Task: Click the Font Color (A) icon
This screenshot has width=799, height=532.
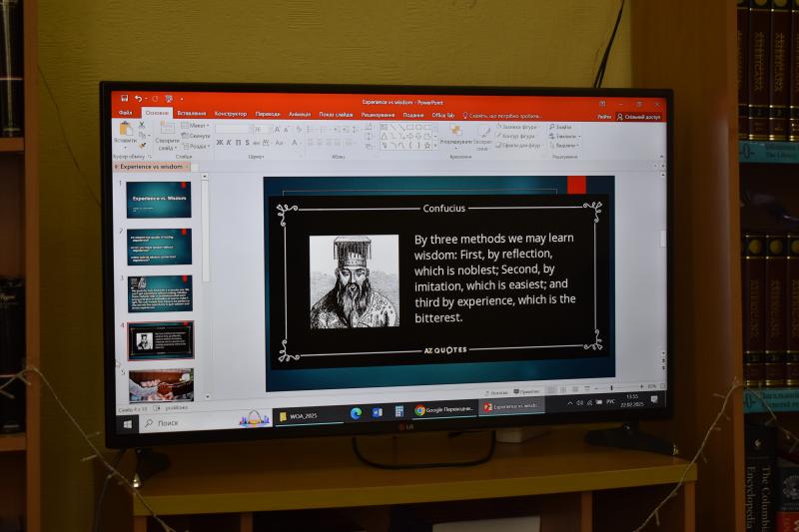Action: (295, 143)
